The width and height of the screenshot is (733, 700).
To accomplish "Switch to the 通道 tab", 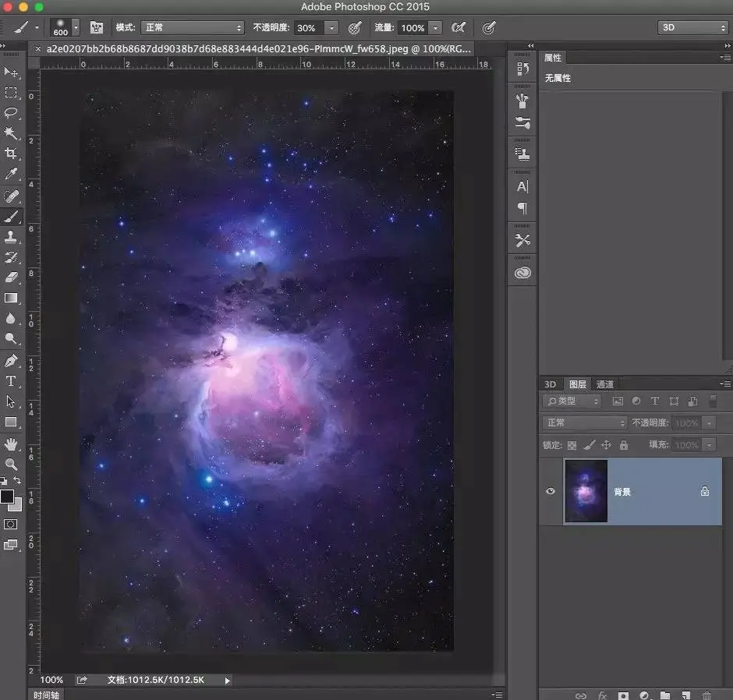I will [605, 384].
